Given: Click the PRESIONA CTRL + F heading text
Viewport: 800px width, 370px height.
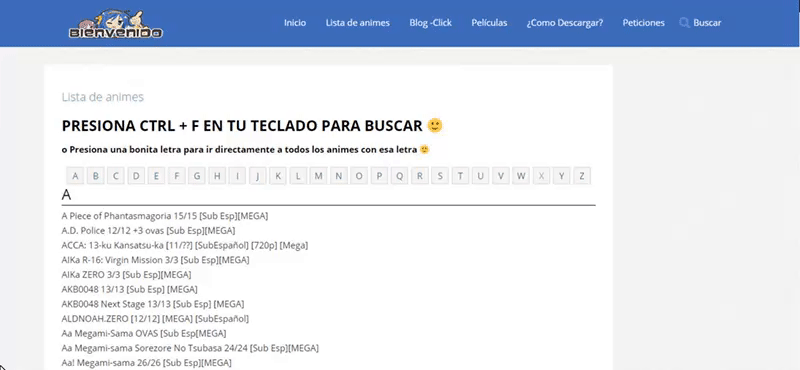Looking at the screenshot, I should tap(242, 126).
